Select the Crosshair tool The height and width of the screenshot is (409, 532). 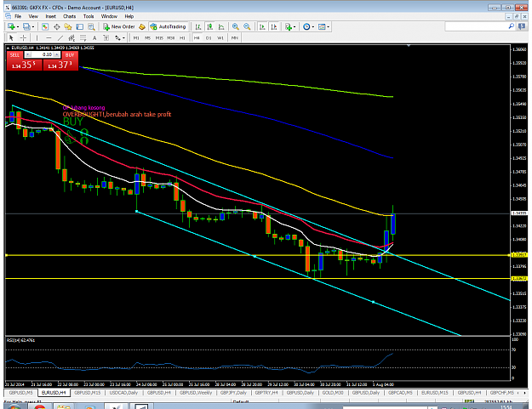[x=23, y=38]
